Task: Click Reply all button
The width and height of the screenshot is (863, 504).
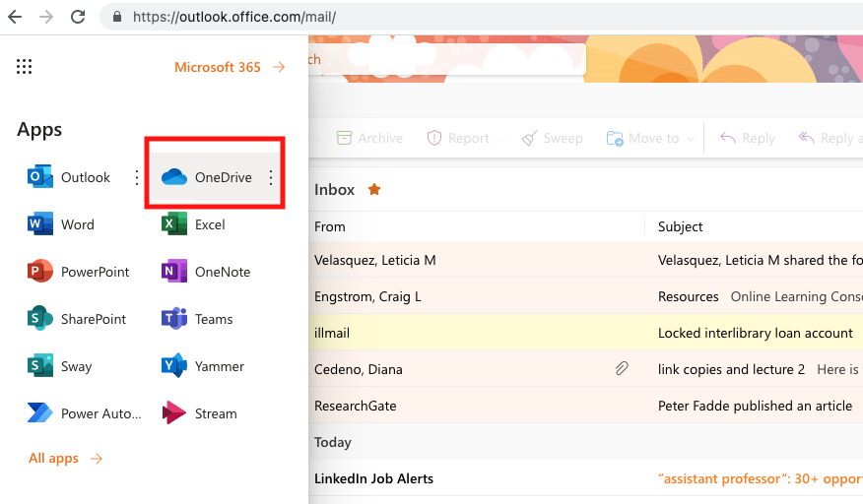Action: (830, 138)
